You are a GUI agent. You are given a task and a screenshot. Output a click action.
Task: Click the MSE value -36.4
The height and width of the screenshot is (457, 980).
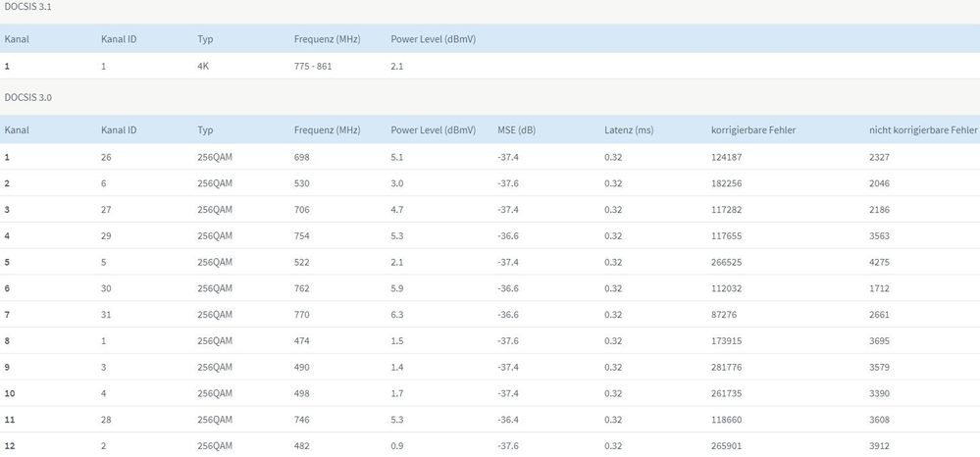pos(510,422)
